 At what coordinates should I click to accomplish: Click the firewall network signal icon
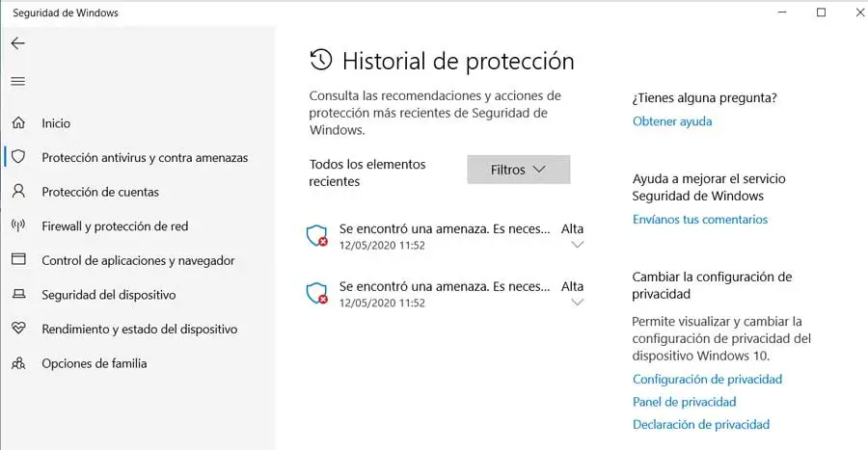tap(17, 226)
